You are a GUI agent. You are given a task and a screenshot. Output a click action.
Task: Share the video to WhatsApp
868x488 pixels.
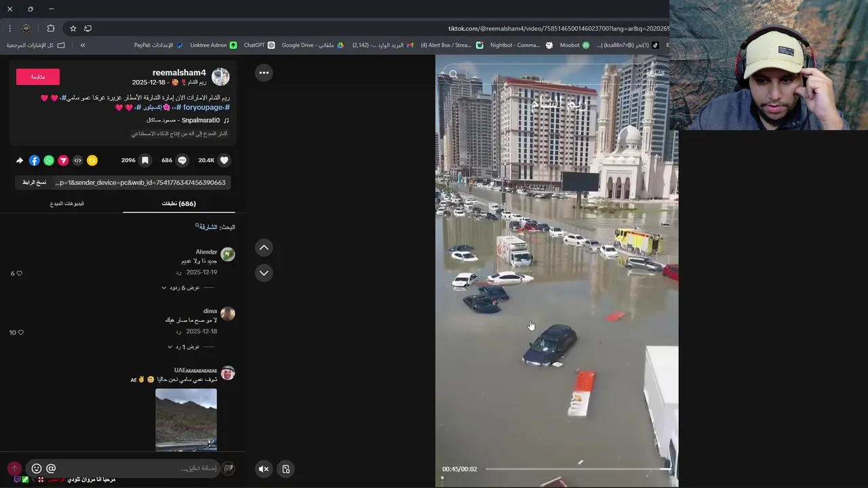(49, 161)
